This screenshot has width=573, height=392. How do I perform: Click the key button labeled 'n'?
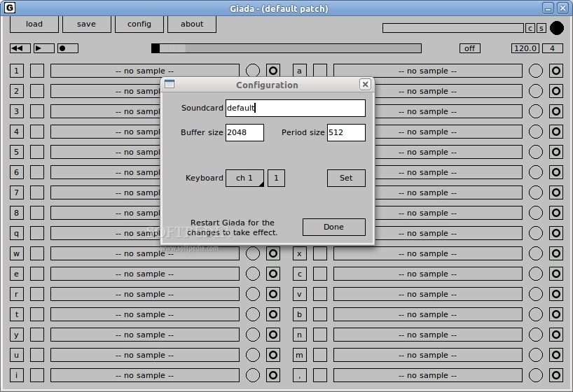[300, 335]
